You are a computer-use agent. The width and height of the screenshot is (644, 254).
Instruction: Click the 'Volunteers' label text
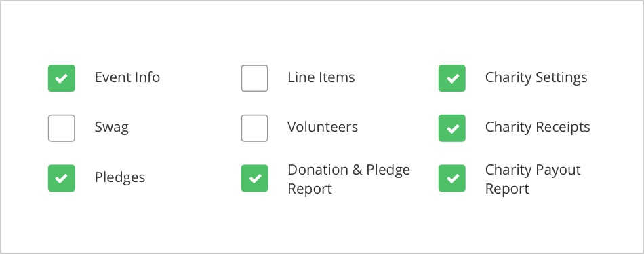click(323, 127)
